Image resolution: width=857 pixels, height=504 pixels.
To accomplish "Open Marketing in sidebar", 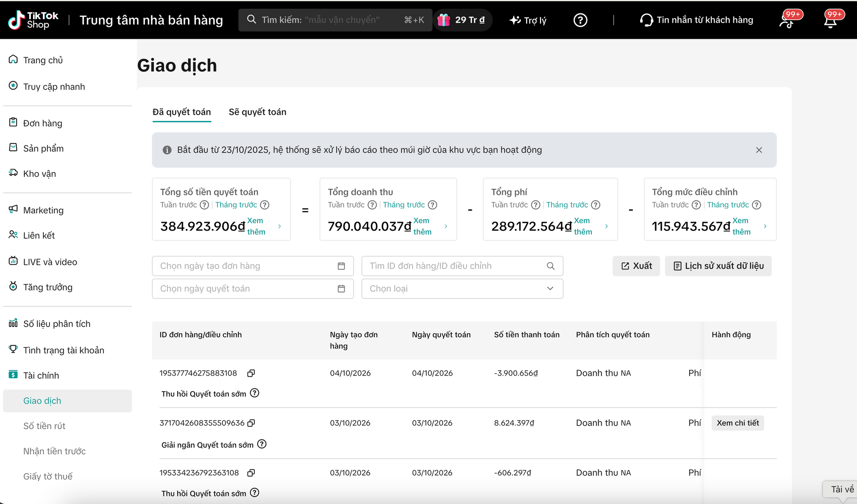I will 43,210.
